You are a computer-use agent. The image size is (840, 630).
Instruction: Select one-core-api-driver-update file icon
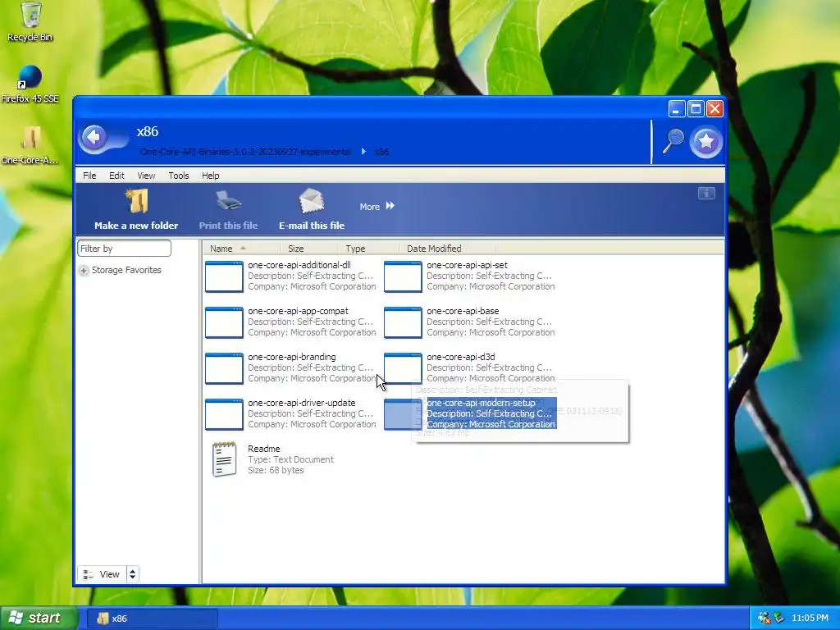[224, 414]
